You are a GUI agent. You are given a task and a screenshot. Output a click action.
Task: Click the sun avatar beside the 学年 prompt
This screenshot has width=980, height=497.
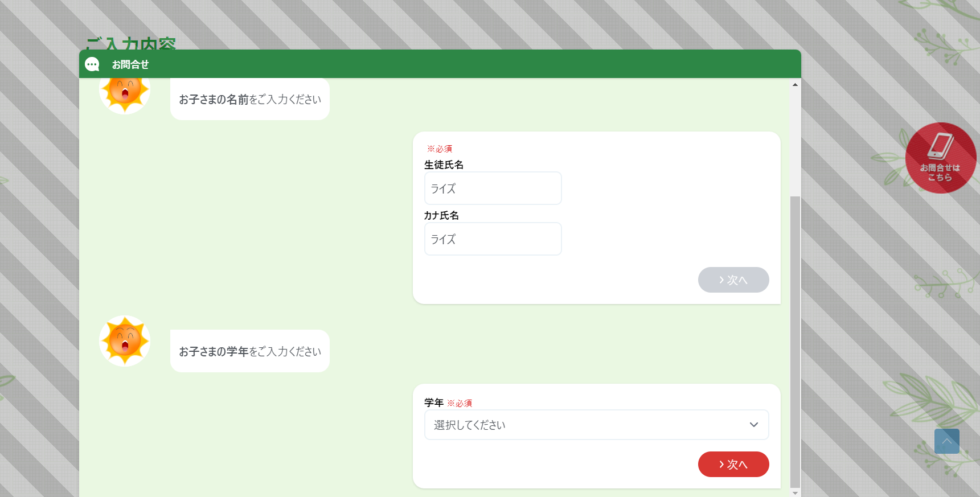click(x=125, y=340)
